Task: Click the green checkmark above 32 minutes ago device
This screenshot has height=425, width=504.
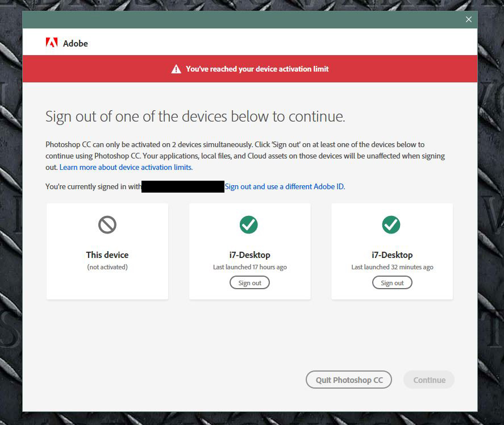Action: [x=391, y=224]
